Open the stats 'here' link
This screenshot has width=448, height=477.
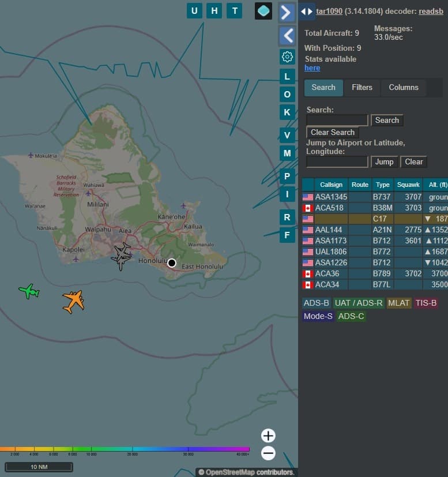pos(312,68)
